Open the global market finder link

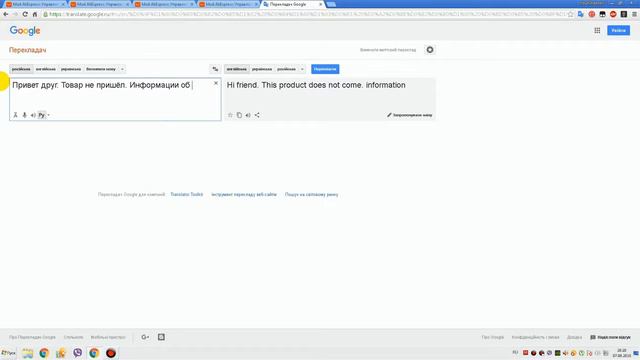[x=311, y=194]
